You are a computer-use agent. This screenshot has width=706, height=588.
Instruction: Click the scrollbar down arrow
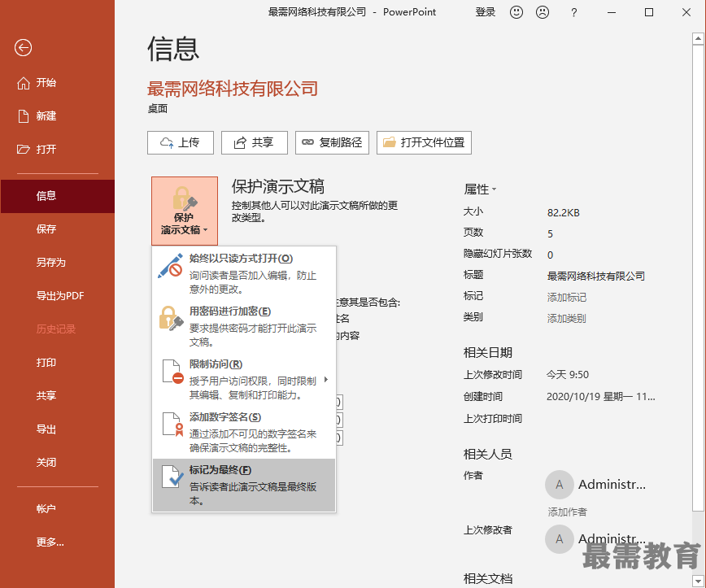pos(699,580)
